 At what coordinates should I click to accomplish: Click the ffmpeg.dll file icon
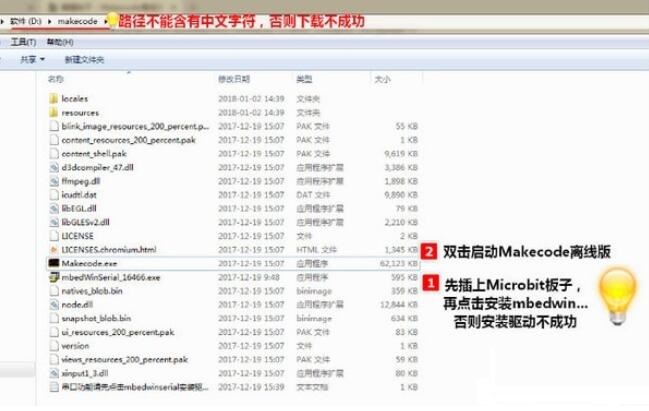(54, 181)
